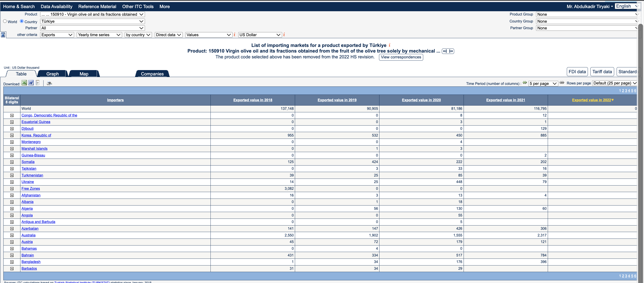Open the Rows per page dropdown
The width and height of the screenshot is (644, 283).
pos(615,83)
